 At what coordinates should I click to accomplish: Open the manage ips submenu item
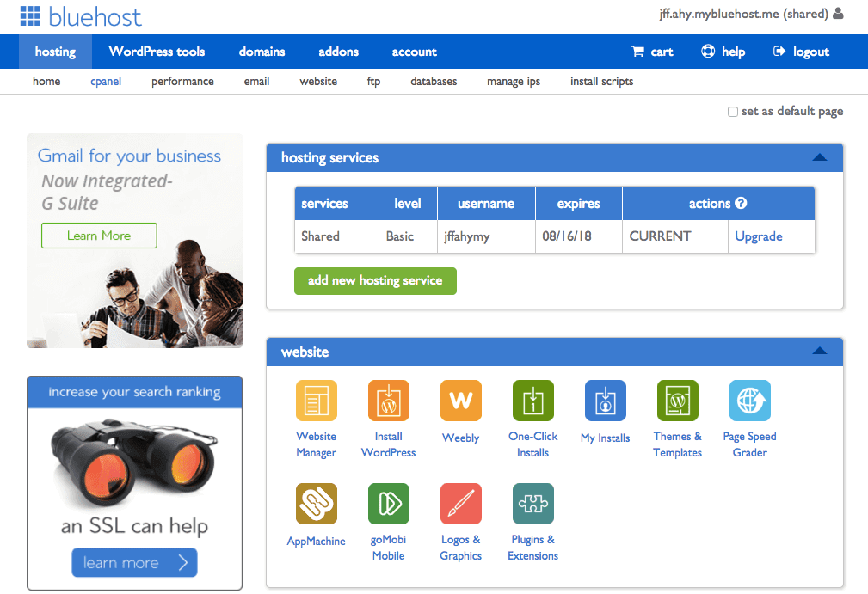514,82
